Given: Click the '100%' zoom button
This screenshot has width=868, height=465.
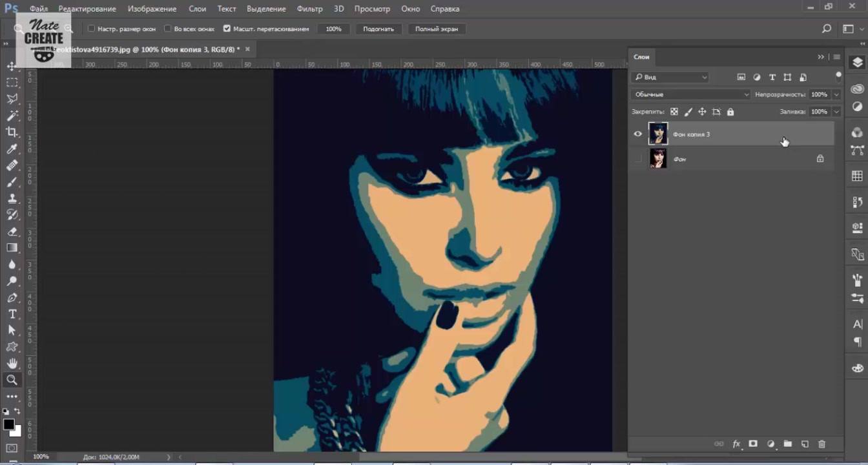Looking at the screenshot, I should (334, 29).
